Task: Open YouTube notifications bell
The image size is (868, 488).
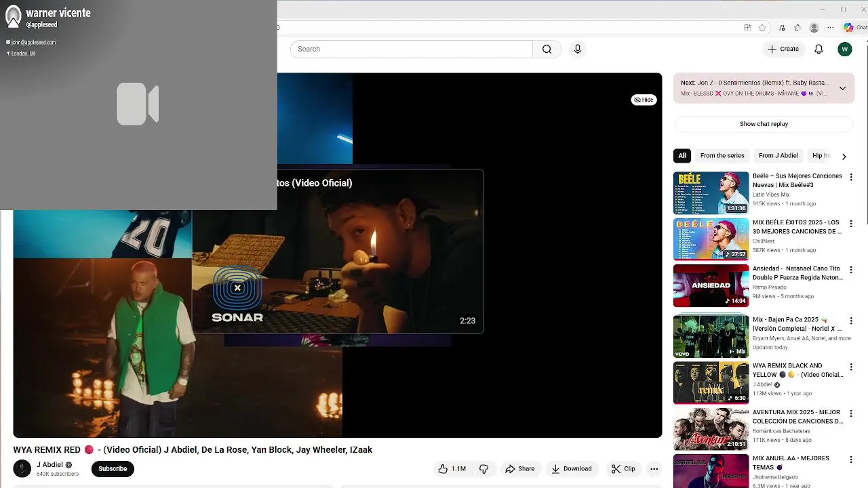Action: 818,49
